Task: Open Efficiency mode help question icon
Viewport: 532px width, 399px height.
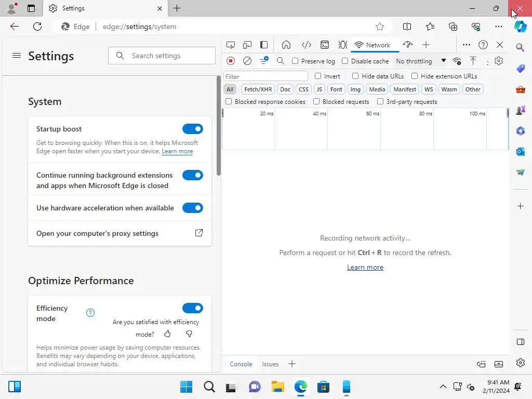Action: pos(90,313)
